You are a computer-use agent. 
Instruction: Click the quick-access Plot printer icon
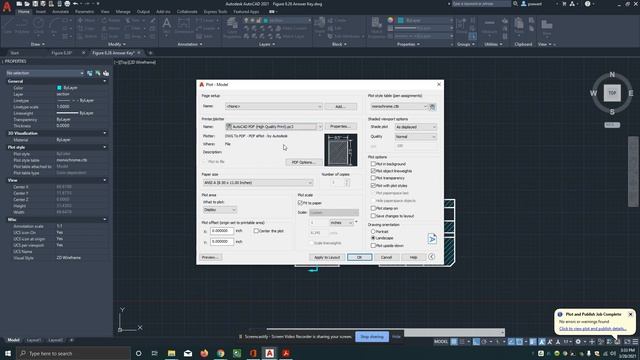coord(67,4)
